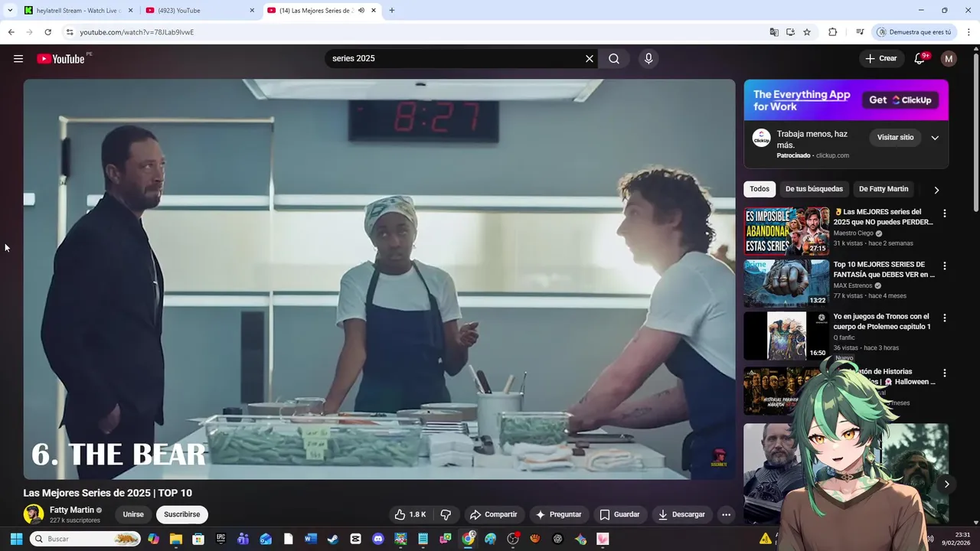Image resolution: width=980 pixels, height=551 pixels.
Task: Open the ES IMPOSIBLE ABANDONAR thumbnail
Action: [786, 231]
